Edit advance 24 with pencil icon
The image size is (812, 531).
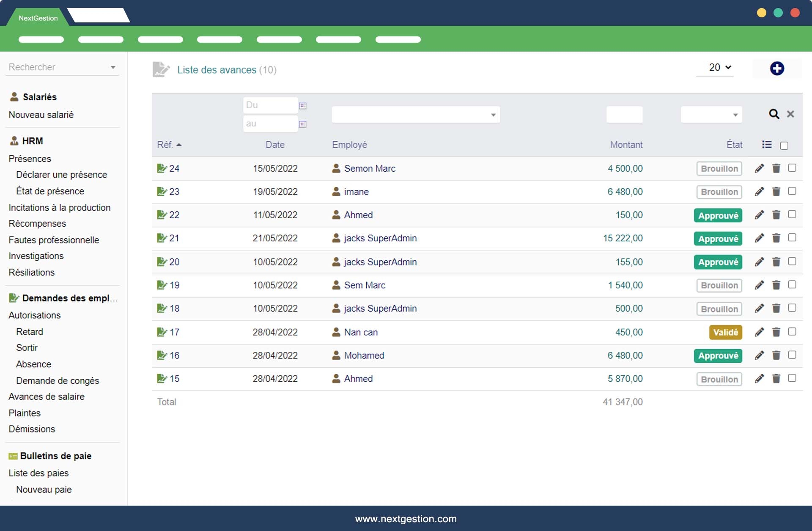pyautogui.click(x=759, y=169)
